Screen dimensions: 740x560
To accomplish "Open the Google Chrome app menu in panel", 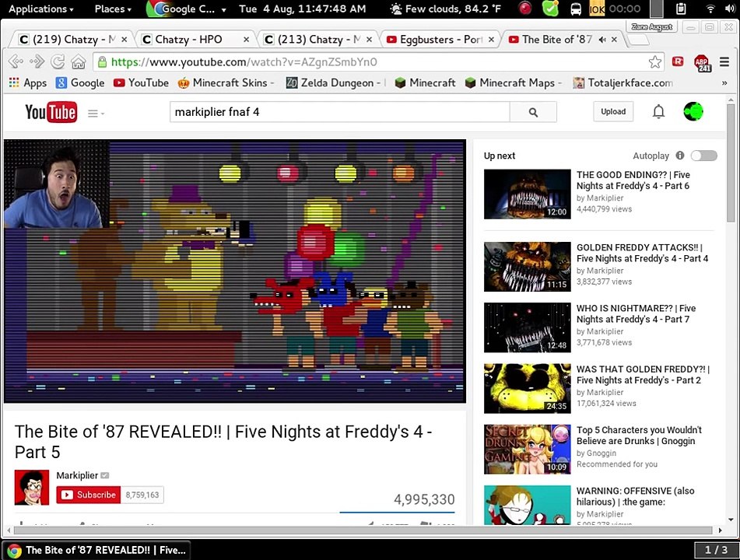I will pyautogui.click(x=187, y=9).
